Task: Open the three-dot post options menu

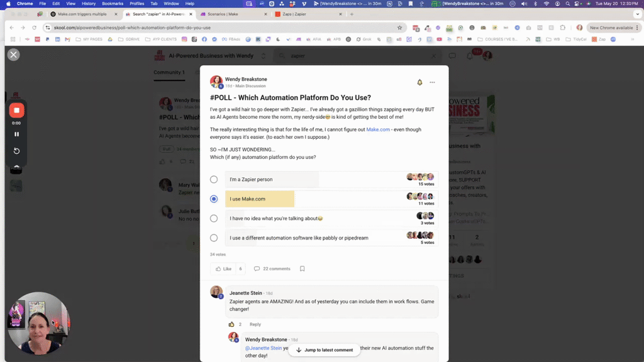Action: [432, 82]
